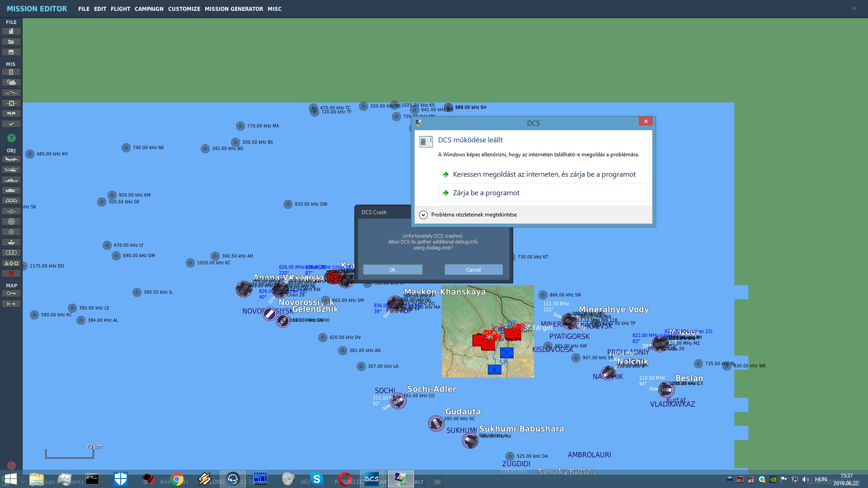Open the signpost icon in the MIS section

coord(11,113)
